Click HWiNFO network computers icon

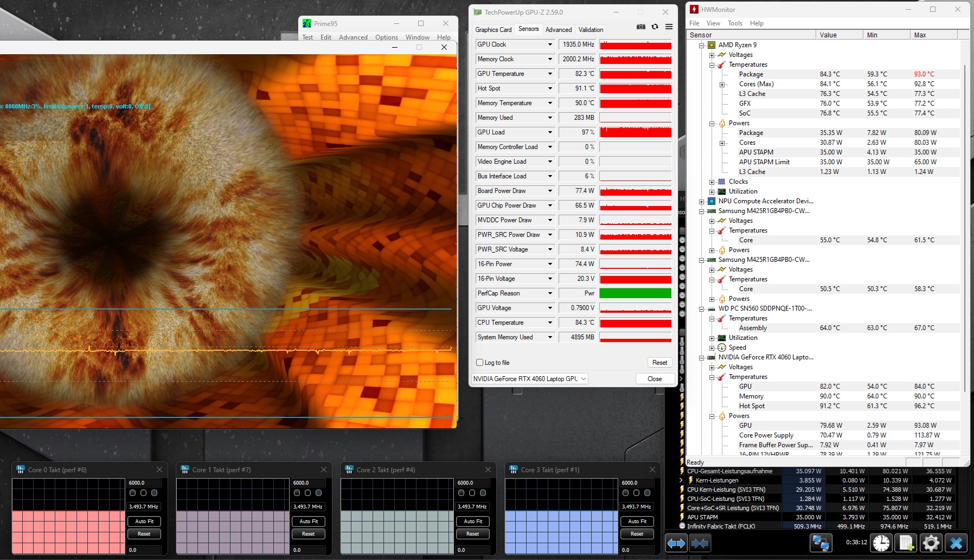pyautogui.click(x=821, y=543)
